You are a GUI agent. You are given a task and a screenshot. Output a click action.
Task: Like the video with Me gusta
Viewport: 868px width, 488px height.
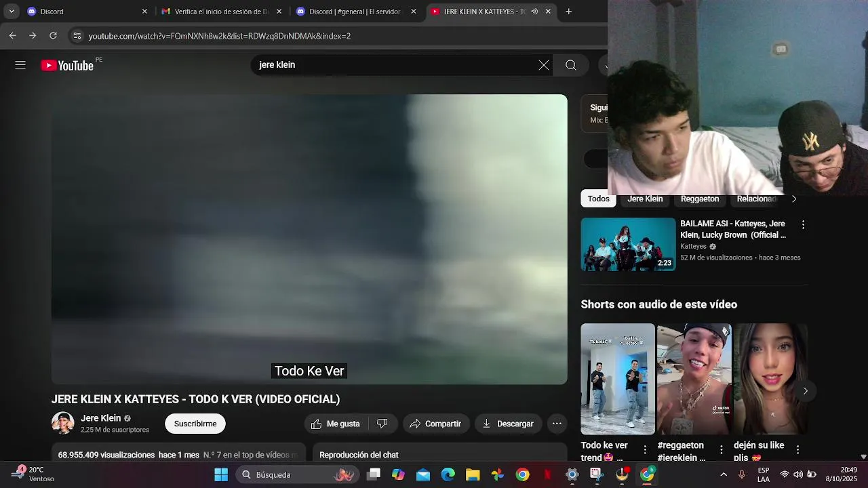click(336, 424)
